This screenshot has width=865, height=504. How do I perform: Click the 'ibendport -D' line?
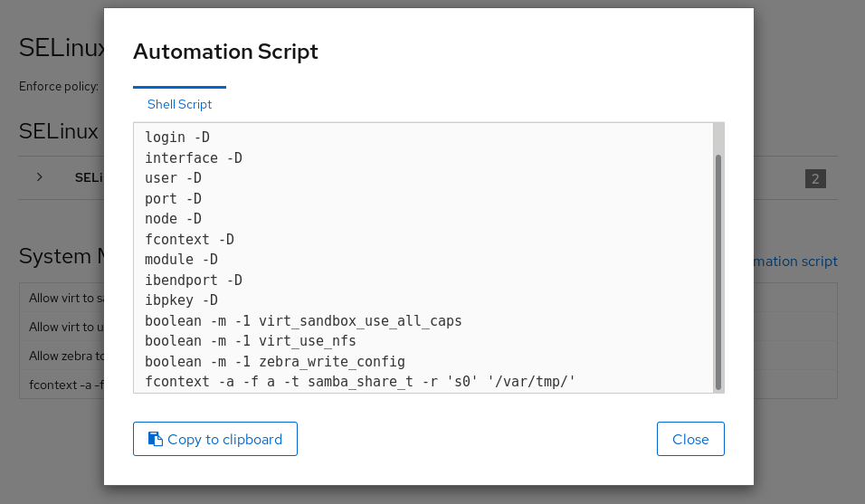click(193, 281)
